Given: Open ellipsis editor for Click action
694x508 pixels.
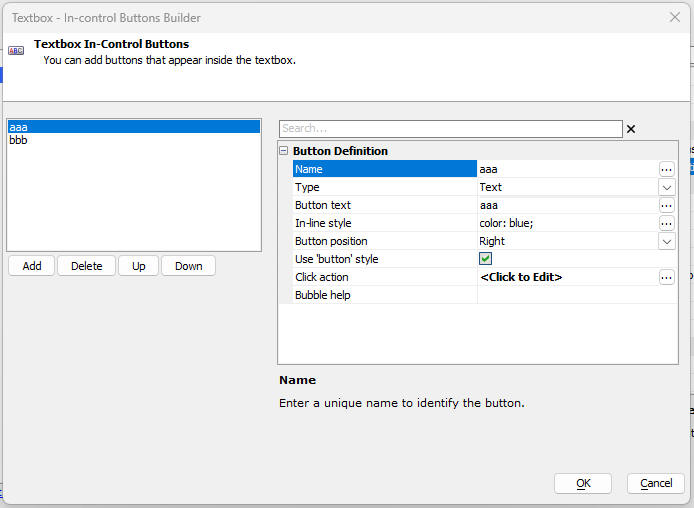Looking at the screenshot, I should point(667,277).
